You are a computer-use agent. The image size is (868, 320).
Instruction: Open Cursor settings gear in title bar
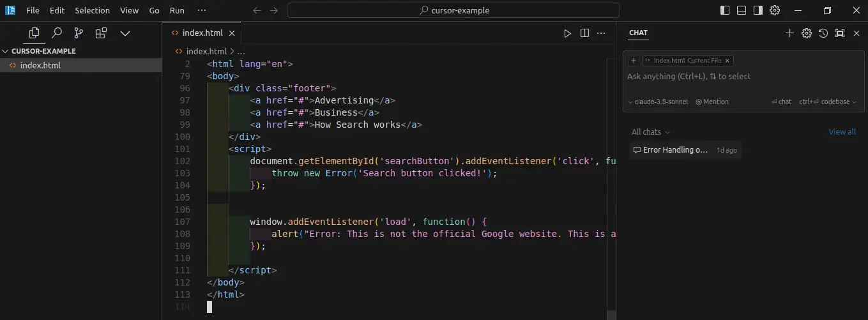tap(775, 10)
